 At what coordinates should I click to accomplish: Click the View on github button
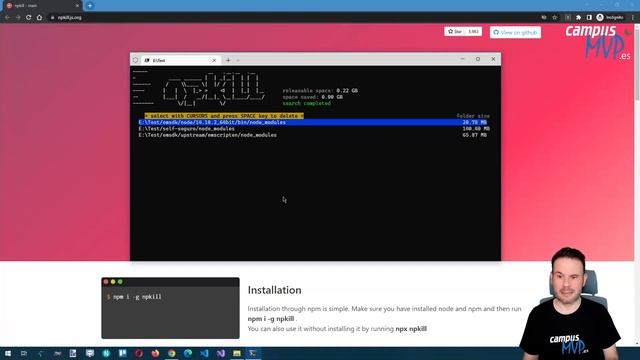click(515, 32)
